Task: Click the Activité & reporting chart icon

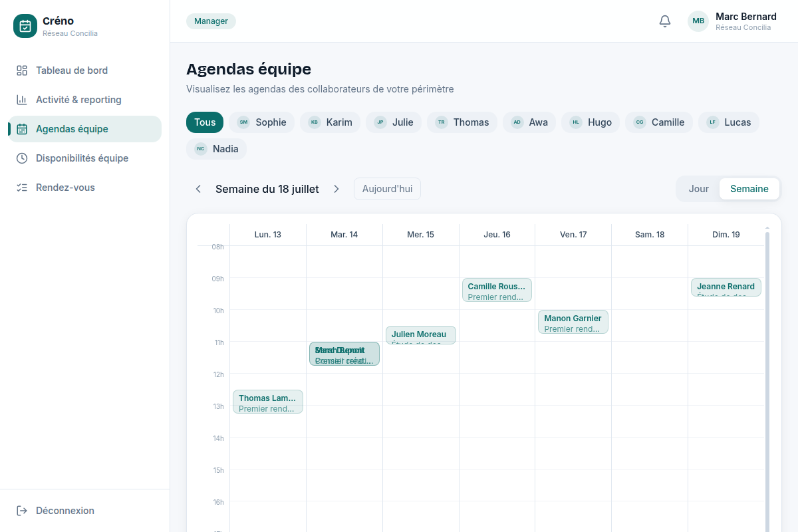Action: click(22, 100)
